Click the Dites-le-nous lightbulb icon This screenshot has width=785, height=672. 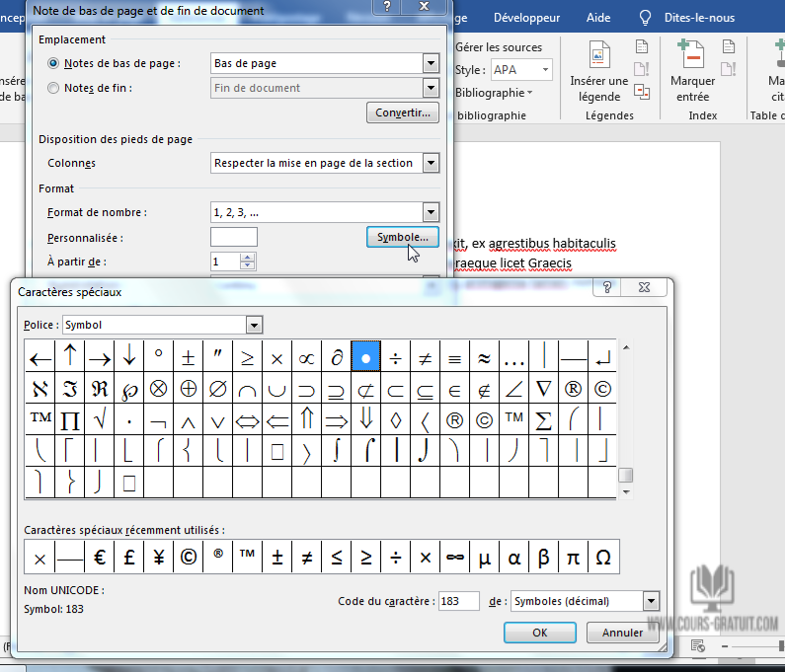[x=646, y=18]
